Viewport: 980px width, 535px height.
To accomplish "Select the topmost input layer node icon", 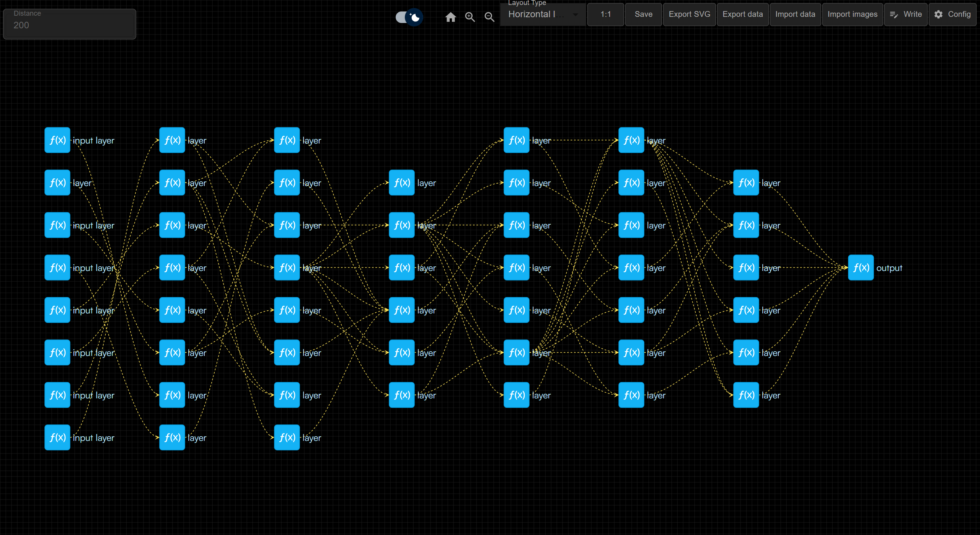I will point(57,140).
